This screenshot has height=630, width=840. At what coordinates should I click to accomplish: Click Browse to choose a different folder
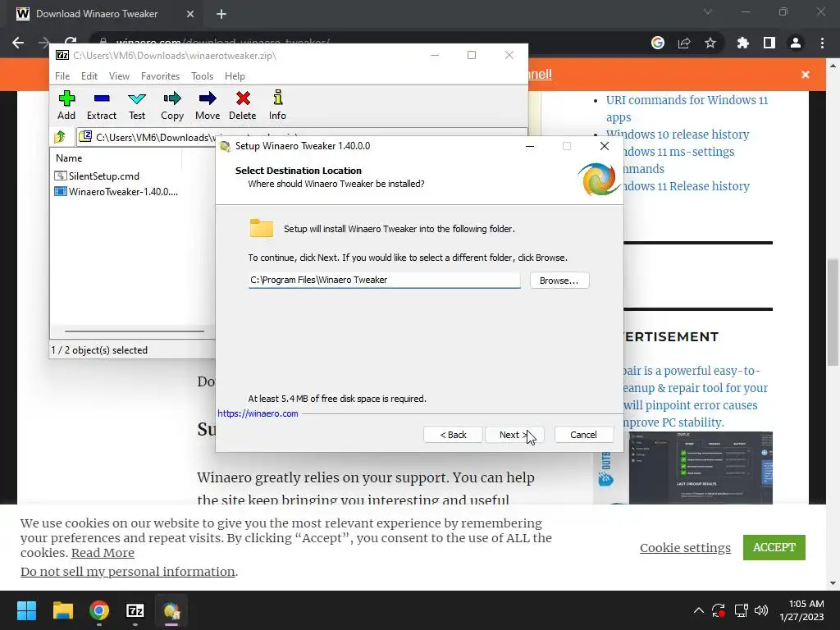[x=559, y=281]
